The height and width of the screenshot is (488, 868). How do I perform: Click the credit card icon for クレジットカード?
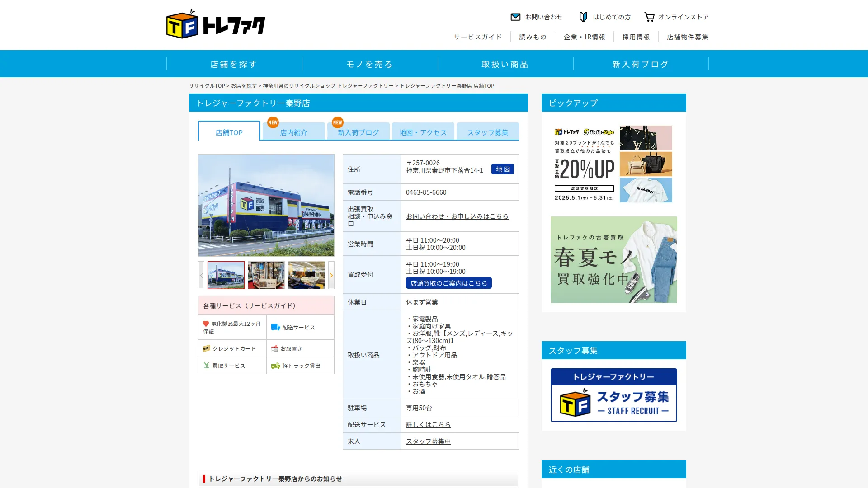(x=206, y=348)
